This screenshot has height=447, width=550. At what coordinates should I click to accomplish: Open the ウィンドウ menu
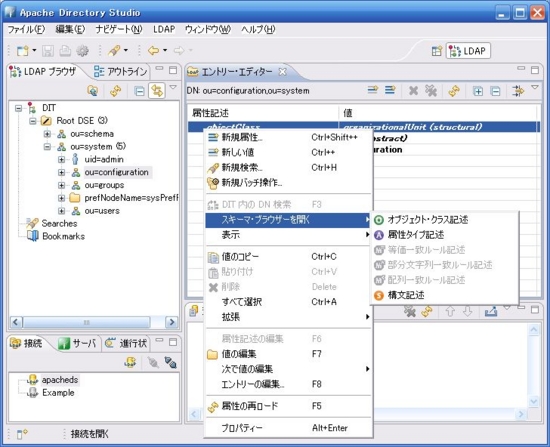(x=208, y=29)
